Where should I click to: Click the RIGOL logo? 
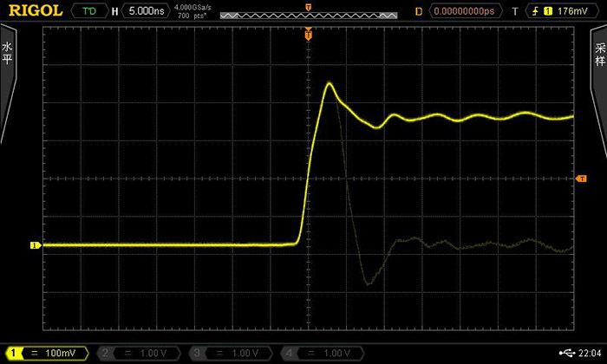tap(34, 11)
